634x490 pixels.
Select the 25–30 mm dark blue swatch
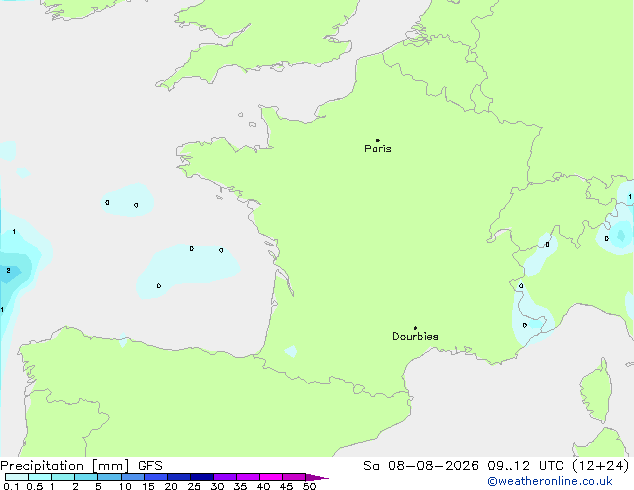click(201, 477)
